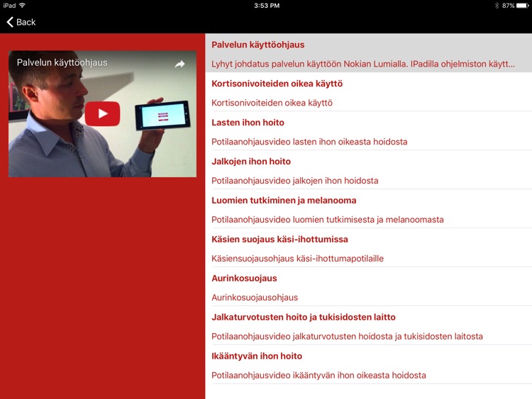The width and height of the screenshot is (532, 399).
Task: Select 'Jalkaturvotusten hoito ja tukisidosten laitto'
Action: pos(304,317)
